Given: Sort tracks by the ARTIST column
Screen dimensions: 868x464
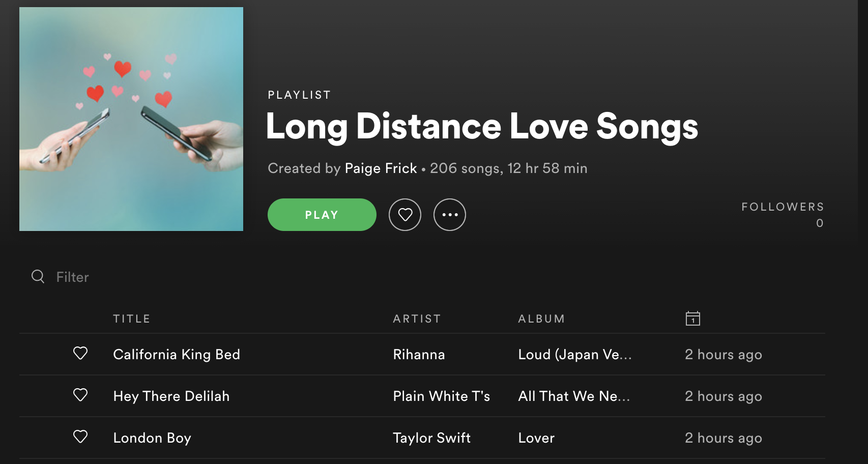Looking at the screenshot, I should click(x=417, y=318).
